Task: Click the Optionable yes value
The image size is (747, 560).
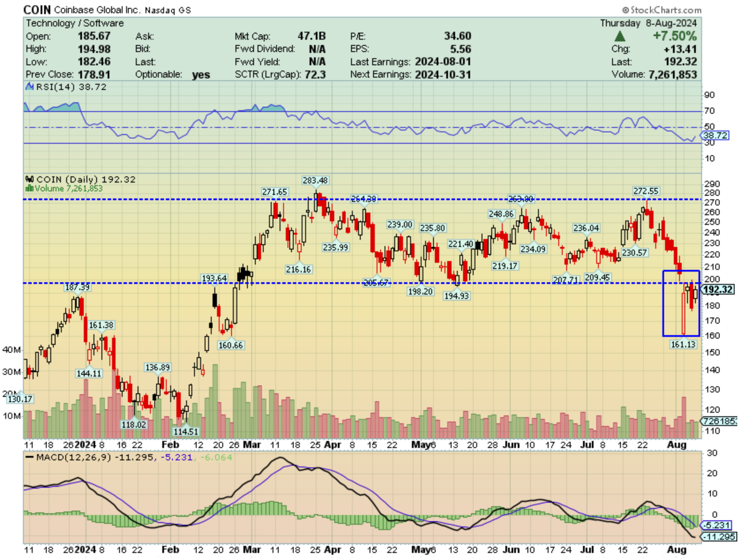Action: 201,75
